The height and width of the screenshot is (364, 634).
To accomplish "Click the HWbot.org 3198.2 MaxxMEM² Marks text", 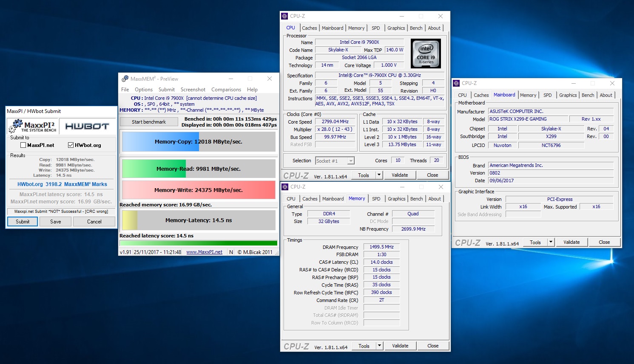I will point(62,184).
